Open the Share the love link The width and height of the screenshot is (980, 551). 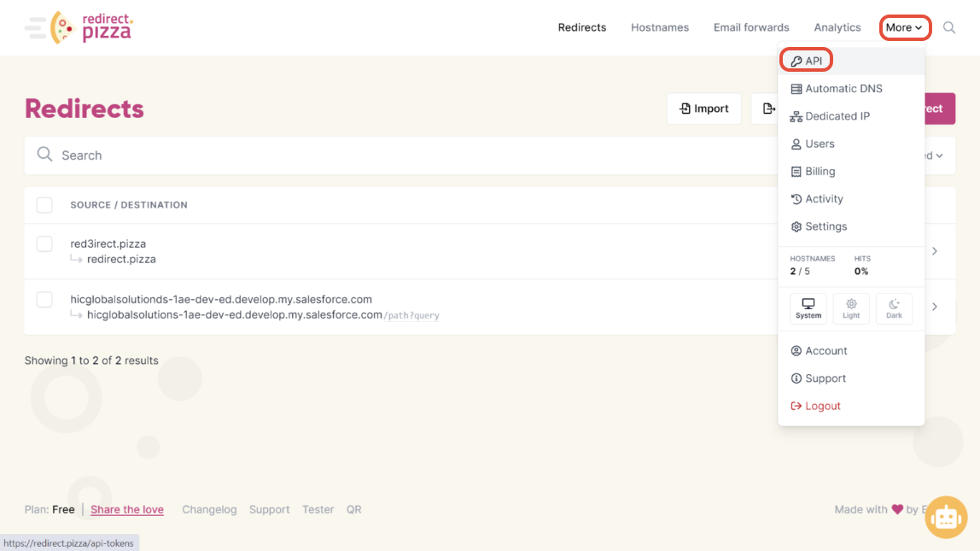tap(127, 510)
